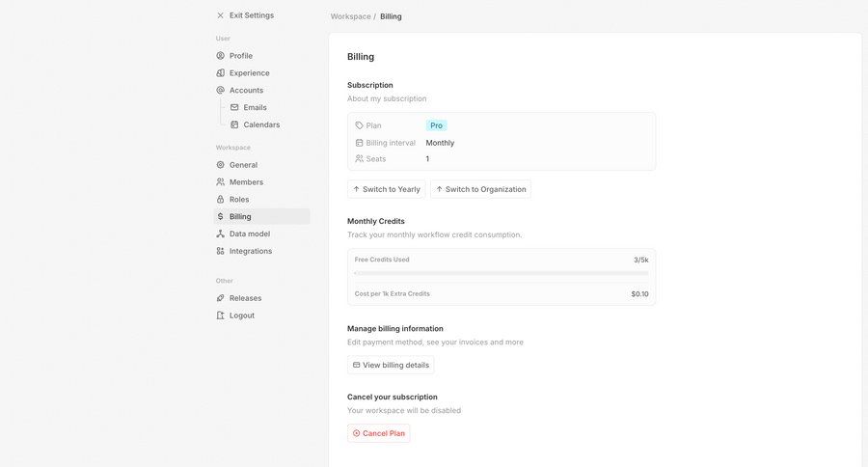Screen dimensions: 868x467
Task: Click the Emails envelope icon
Action: click(234, 107)
